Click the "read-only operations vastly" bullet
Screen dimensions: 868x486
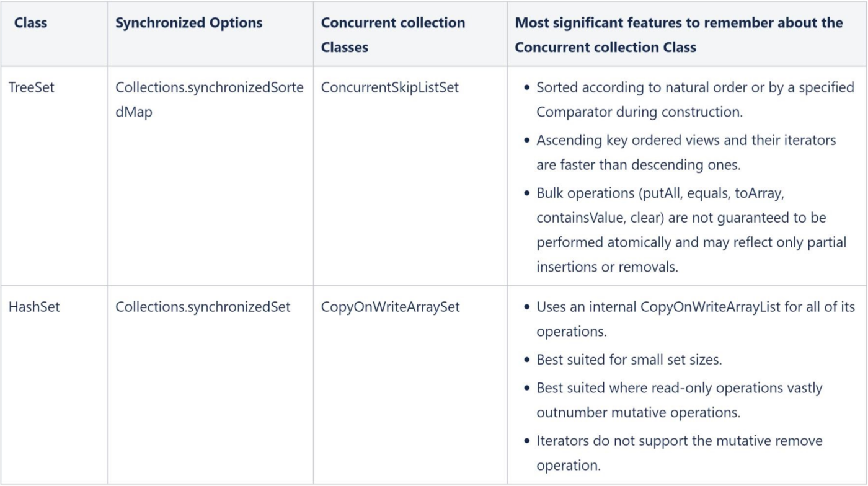679,388
